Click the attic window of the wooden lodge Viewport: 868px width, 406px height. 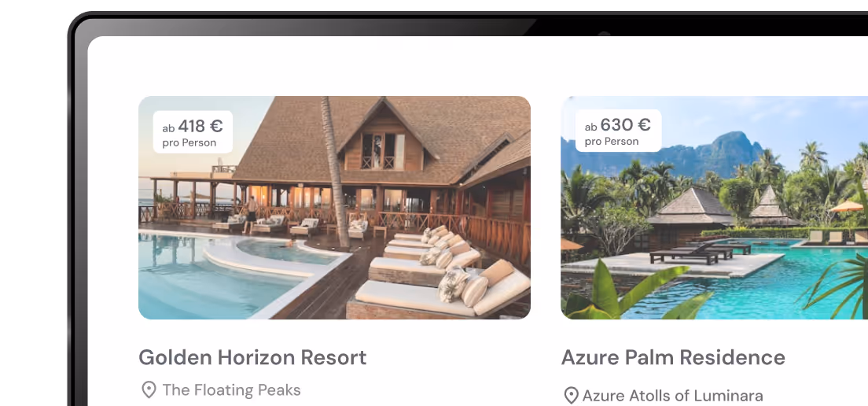pyautogui.click(x=383, y=150)
